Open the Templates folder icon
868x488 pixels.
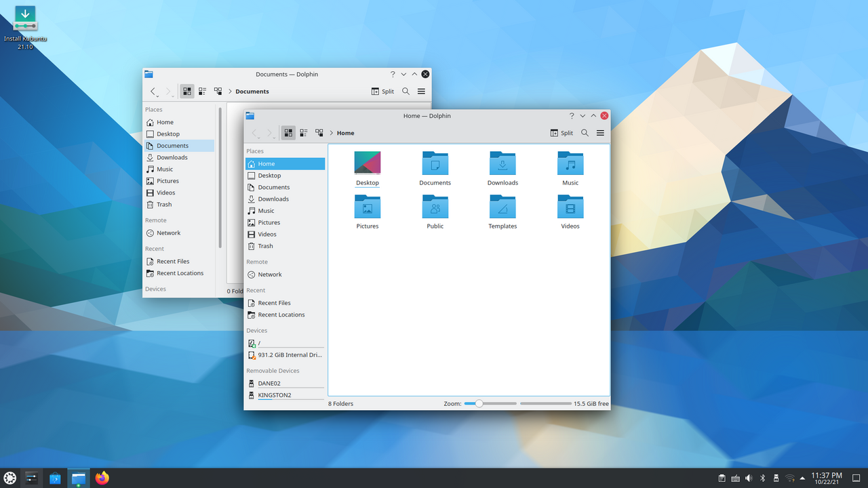[502, 212]
